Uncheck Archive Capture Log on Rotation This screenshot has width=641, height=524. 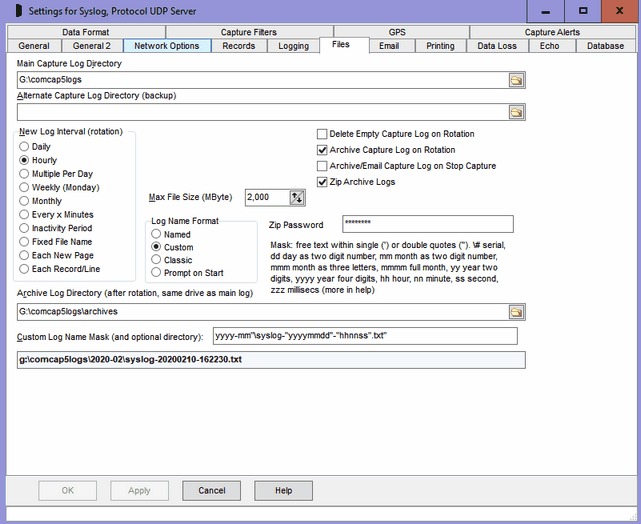tap(322, 150)
